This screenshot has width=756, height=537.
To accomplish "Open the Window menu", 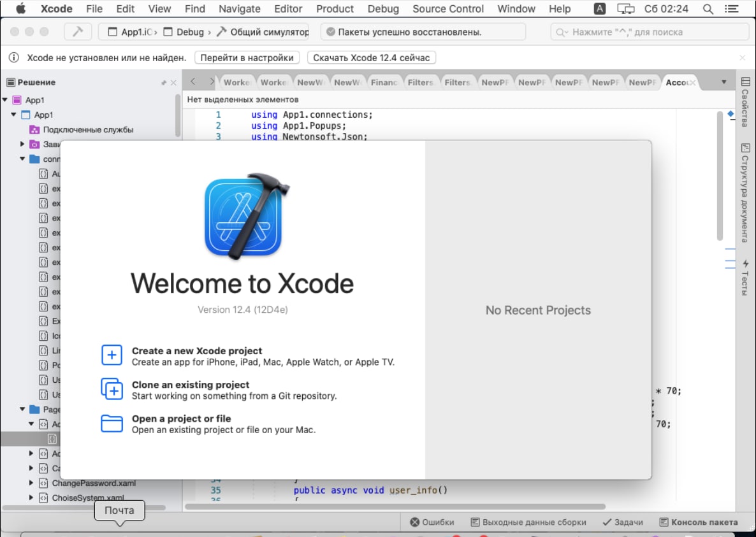I will click(516, 9).
